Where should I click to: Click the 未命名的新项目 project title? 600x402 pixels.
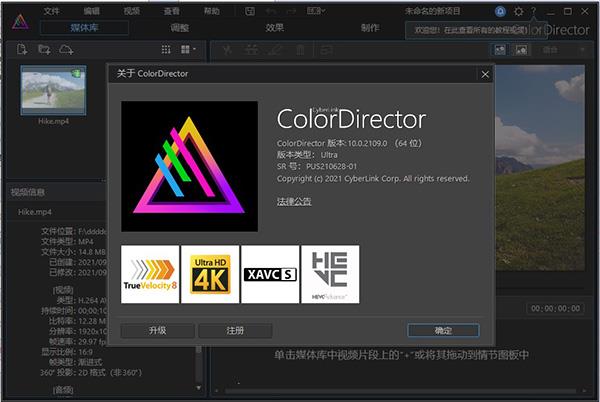(x=433, y=11)
